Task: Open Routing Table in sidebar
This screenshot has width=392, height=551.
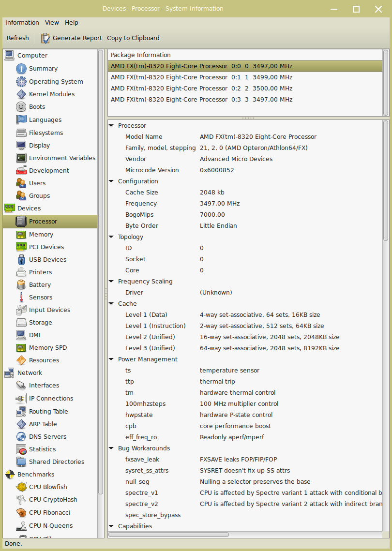Action: point(48,412)
